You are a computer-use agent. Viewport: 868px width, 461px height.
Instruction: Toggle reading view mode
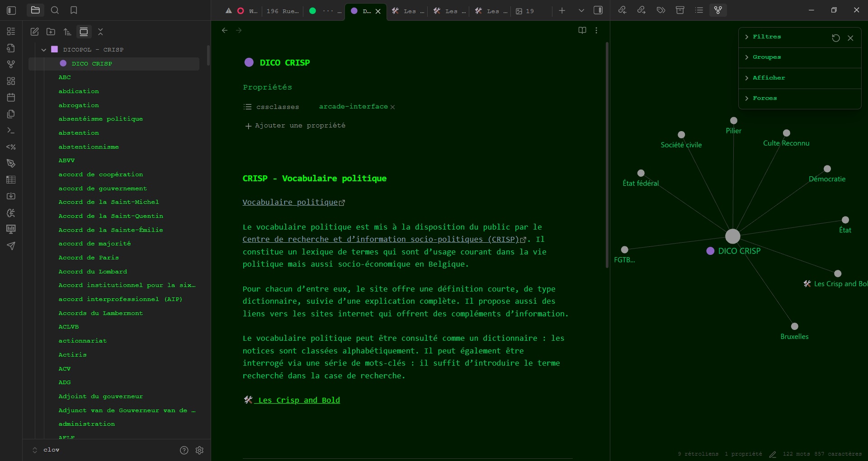[582, 30]
